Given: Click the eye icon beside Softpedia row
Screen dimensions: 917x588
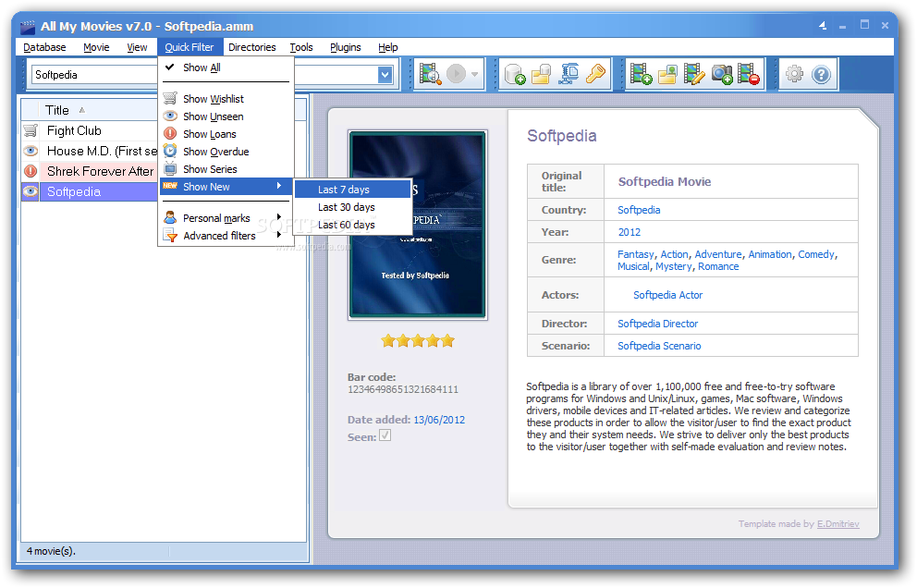Looking at the screenshot, I should [x=31, y=191].
